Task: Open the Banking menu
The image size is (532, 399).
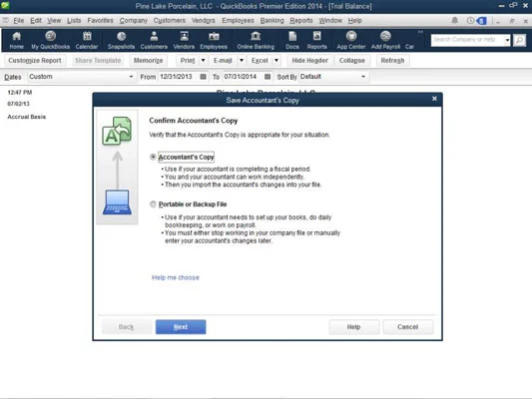Action: [271, 21]
